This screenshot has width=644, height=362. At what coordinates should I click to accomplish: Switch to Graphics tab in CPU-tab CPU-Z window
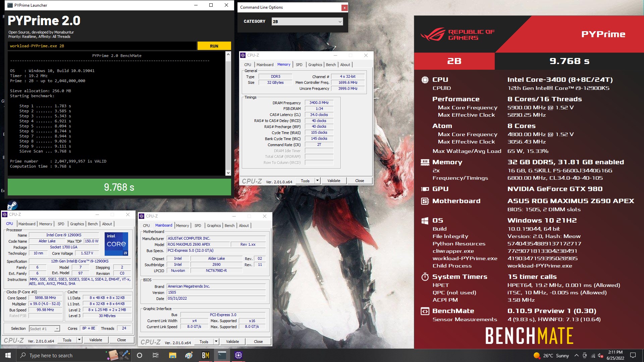point(77,224)
